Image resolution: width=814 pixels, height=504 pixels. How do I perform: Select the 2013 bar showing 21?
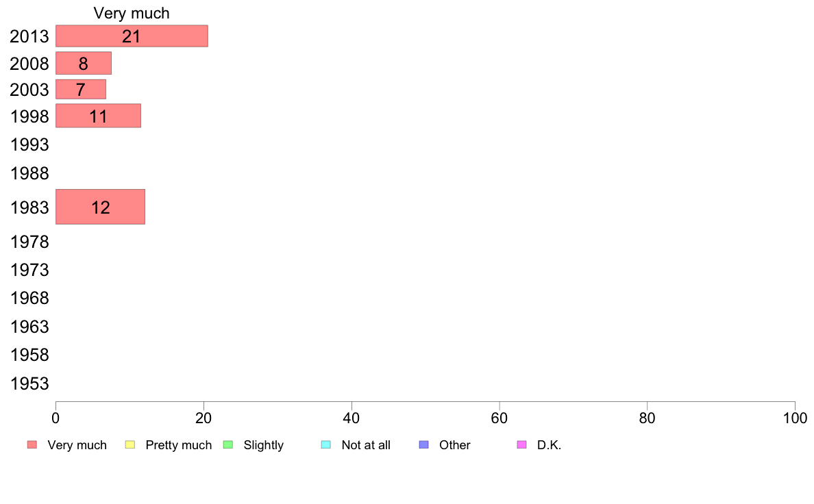point(132,36)
